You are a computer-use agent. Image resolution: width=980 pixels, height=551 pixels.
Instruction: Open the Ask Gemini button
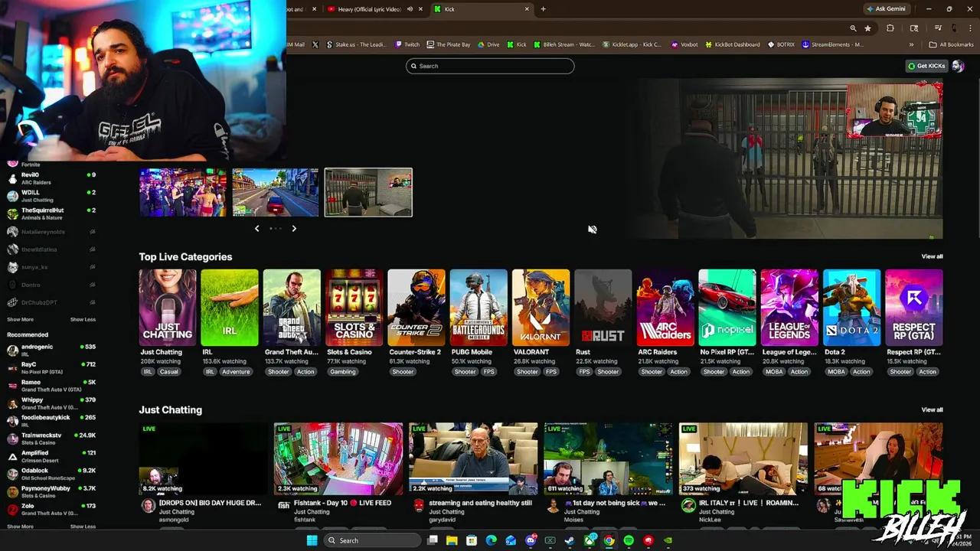(886, 9)
